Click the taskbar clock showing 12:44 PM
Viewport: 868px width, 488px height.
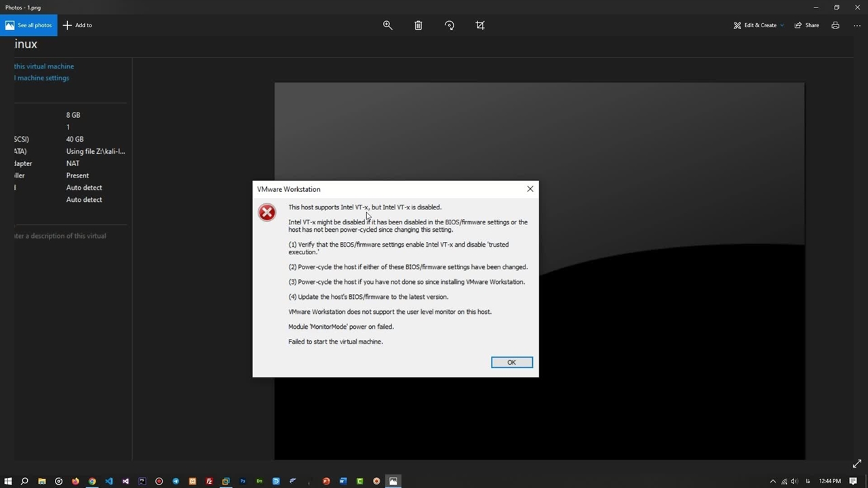coord(830,481)
